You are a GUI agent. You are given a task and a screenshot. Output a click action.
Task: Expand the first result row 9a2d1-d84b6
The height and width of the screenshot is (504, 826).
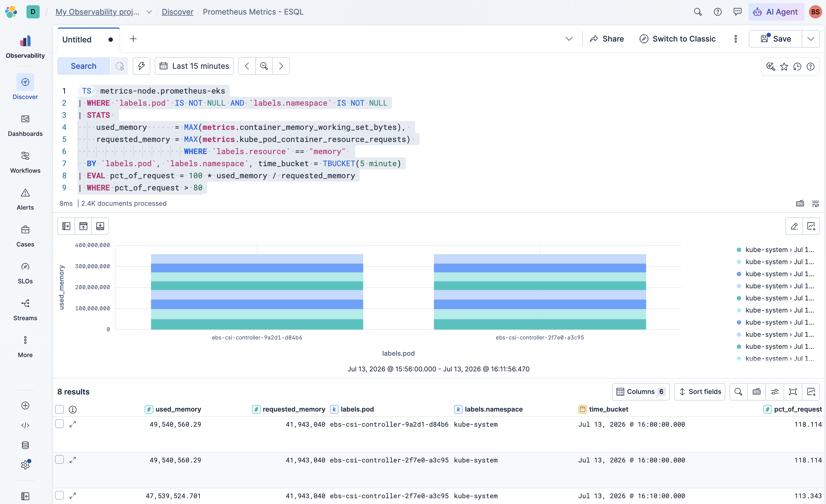[x=72, y=424]
